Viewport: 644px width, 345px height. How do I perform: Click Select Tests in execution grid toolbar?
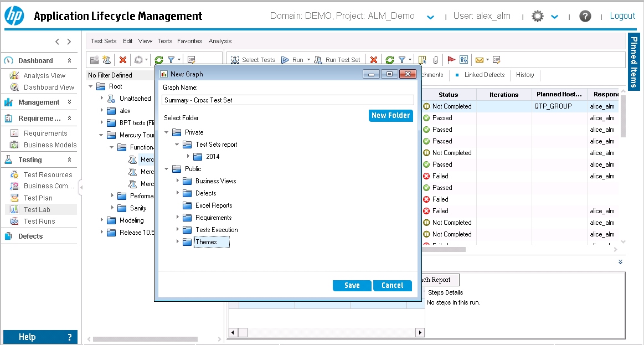pos(253,60)
